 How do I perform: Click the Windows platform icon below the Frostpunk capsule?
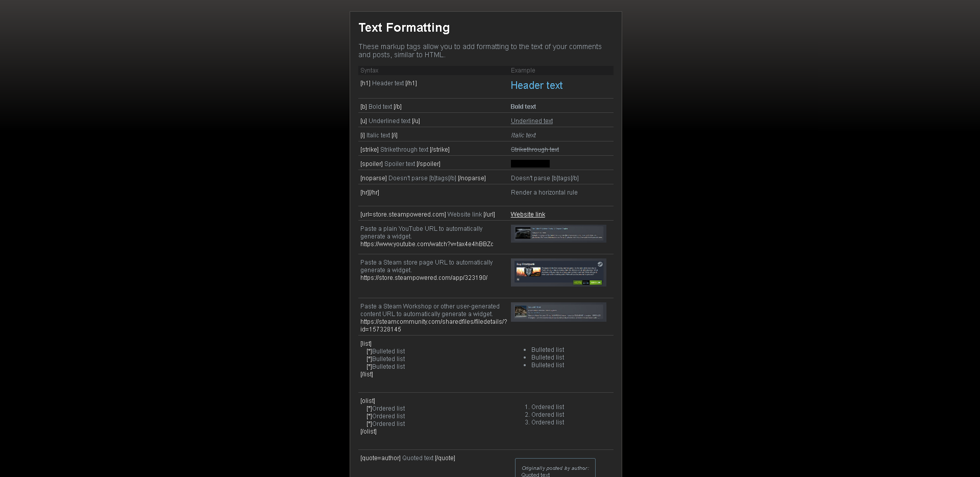(x=518, y=280)
